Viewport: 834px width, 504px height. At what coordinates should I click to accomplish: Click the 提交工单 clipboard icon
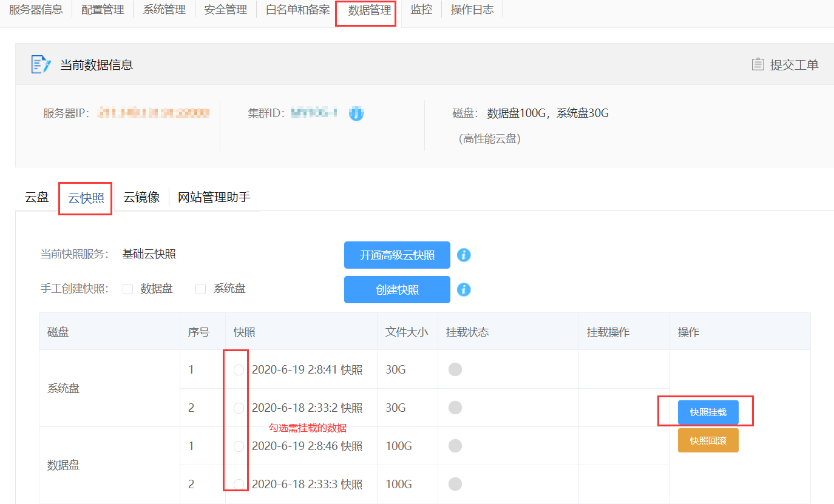coord(758,64)
